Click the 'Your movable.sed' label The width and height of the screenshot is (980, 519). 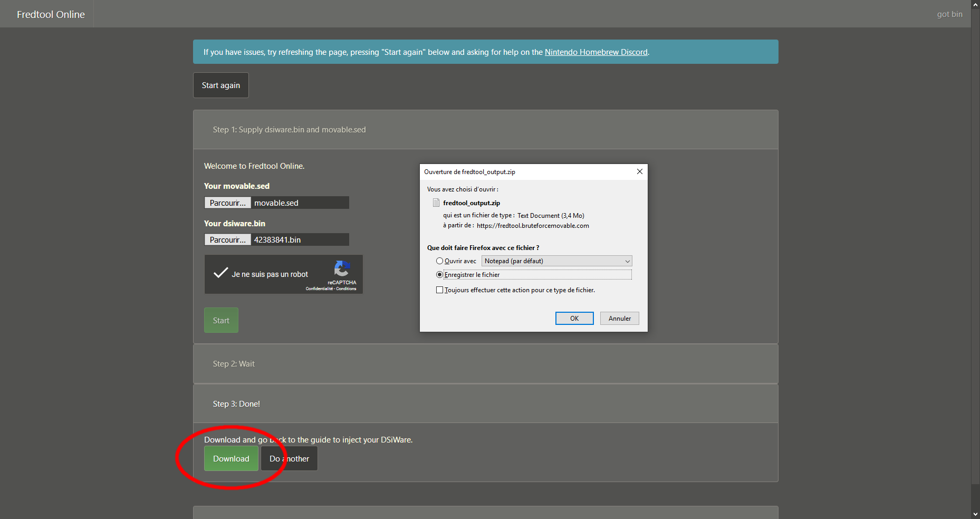pos(237,186)
